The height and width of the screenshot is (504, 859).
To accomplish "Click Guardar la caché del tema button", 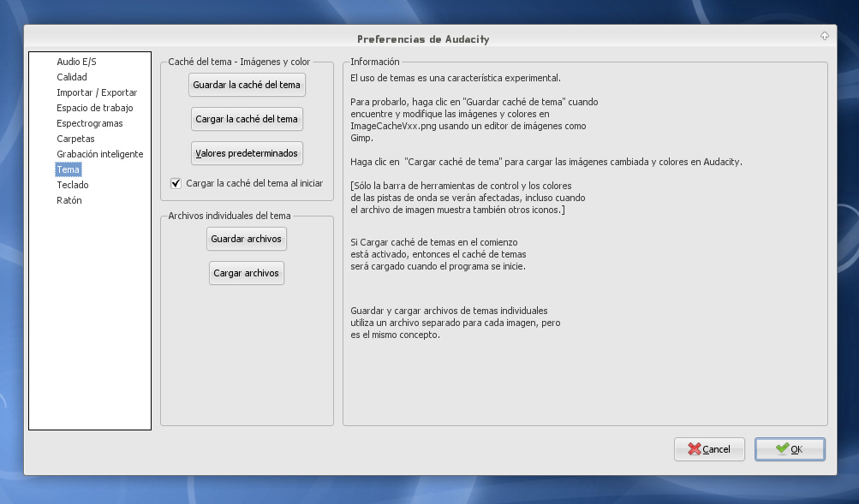I will 247,85.
